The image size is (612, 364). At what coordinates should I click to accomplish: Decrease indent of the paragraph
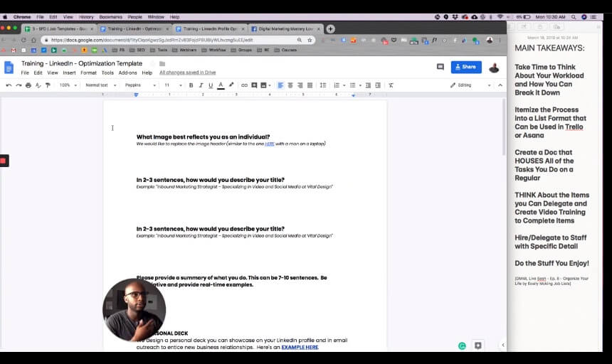[368, 85]
